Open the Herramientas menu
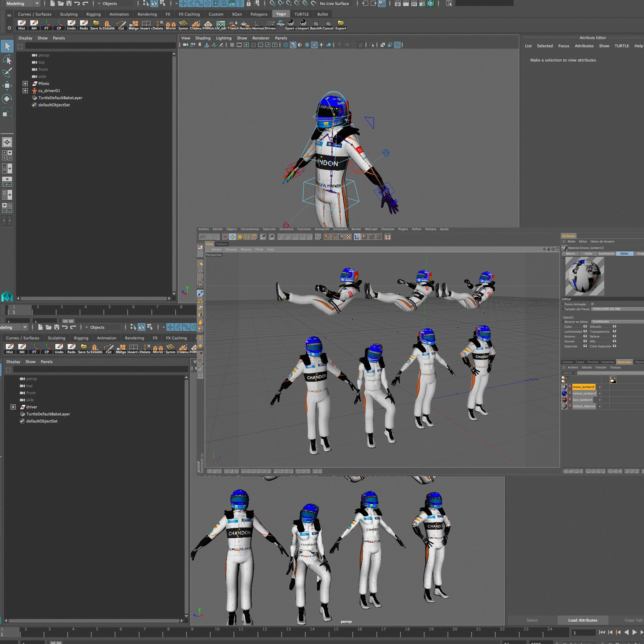The width and height of the screenshot is (644, 644). pyautogui.click(x=250, y=229)
